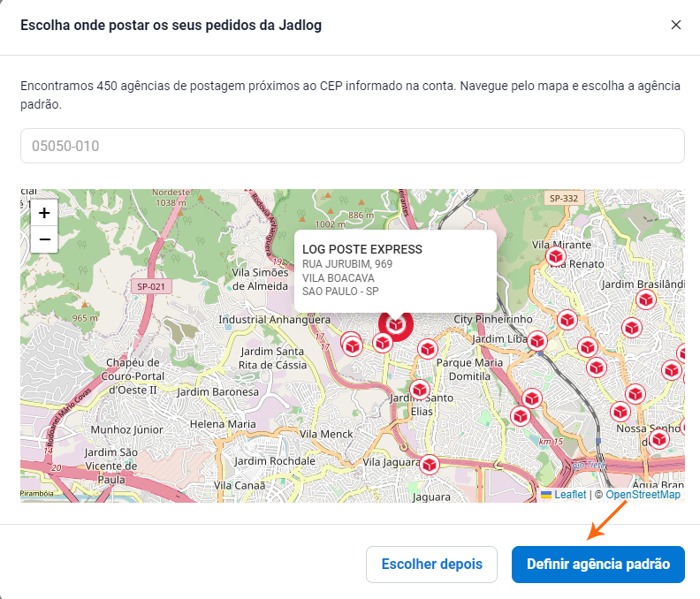Viewport: 700px width, 599px height.
Task: Close the Jadlog agency dialog
Action: tap(676, 25)
